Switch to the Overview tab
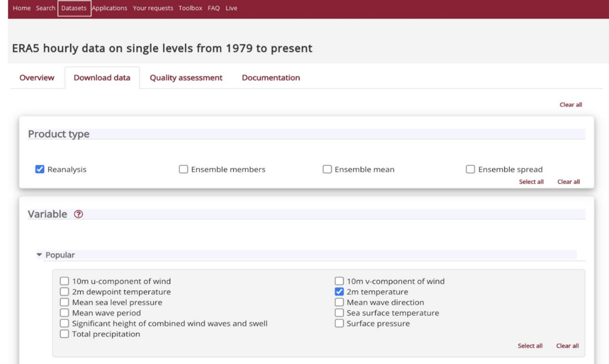This screenshot has height=364, width=609. tap(37, 77)
